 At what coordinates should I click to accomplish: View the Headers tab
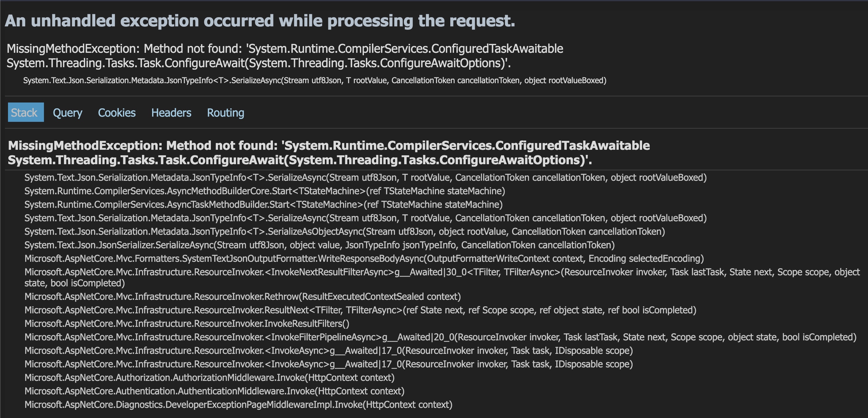click(x=171, y=112)
